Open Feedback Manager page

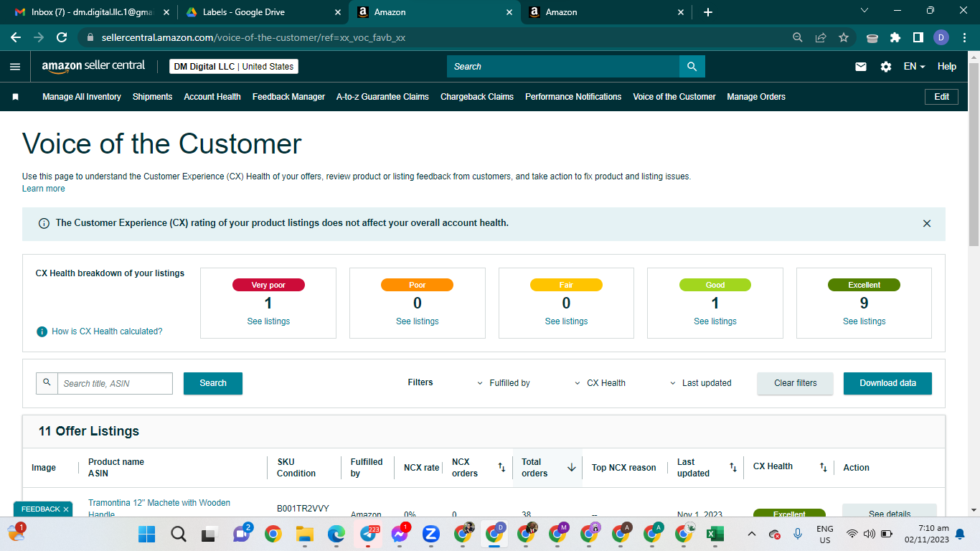coord(288,97)
